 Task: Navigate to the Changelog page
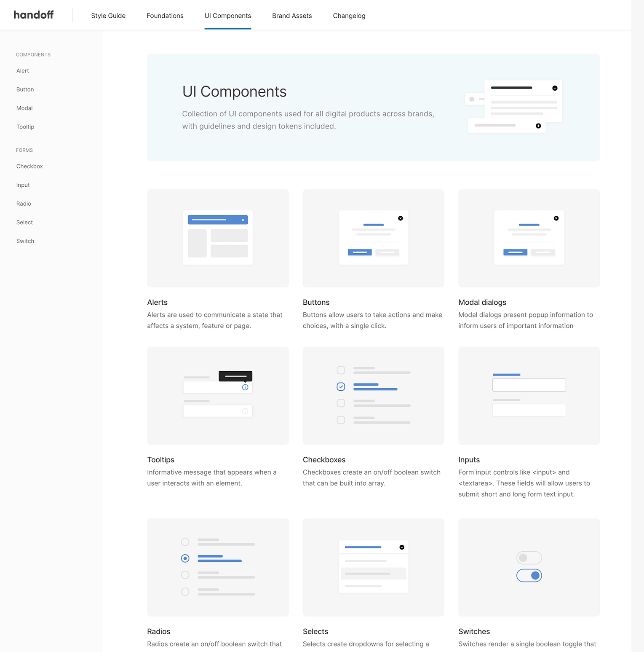pos(349,16)
